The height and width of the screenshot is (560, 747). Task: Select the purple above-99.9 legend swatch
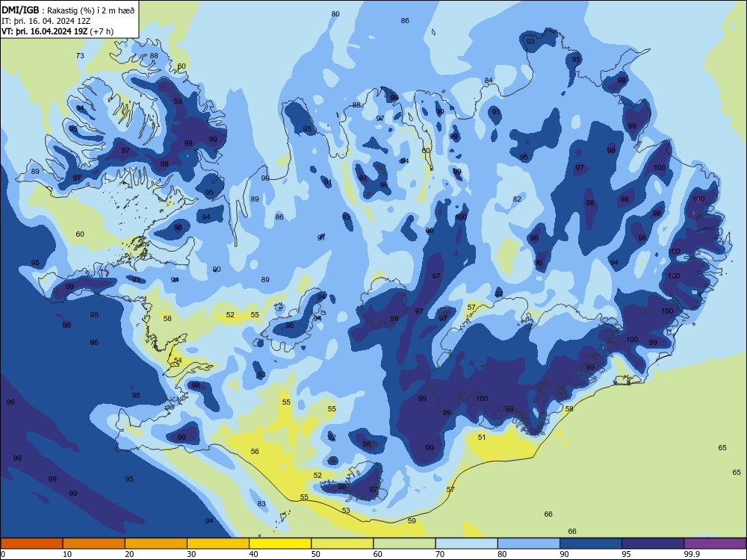(x=715, y=544)
